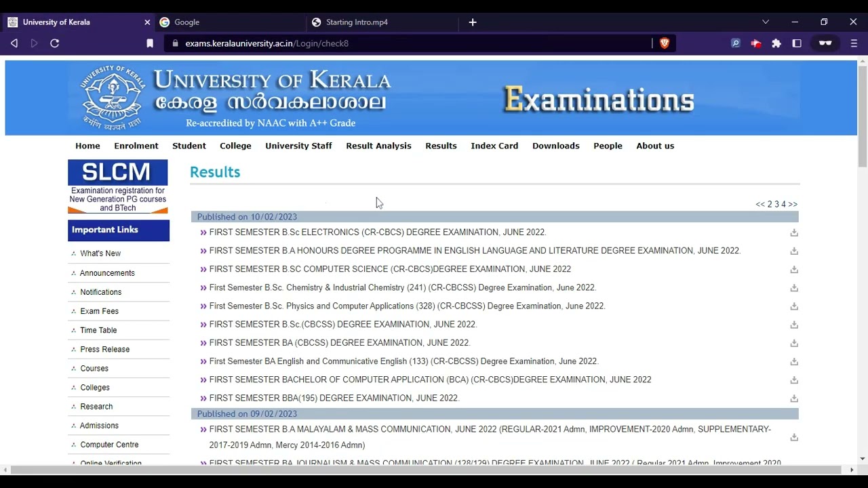Open a new browser tab
This screenshot has width=868, height=488.
click(473, 22)
